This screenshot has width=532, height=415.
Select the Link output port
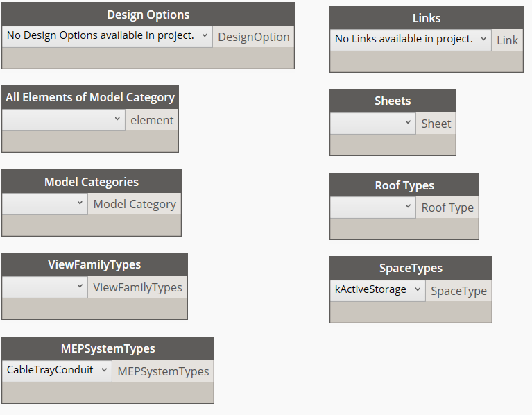(507, 40)
